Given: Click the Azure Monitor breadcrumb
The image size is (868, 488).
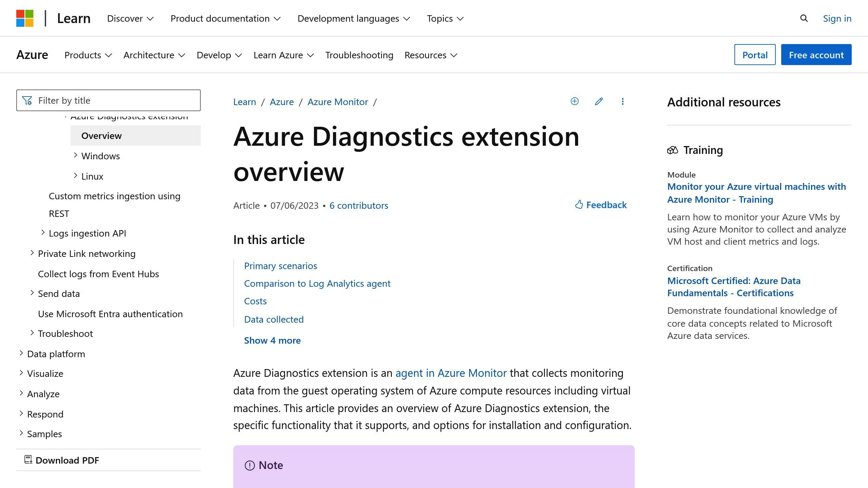Looking at the screenshot, I should (x=338, y=102).
